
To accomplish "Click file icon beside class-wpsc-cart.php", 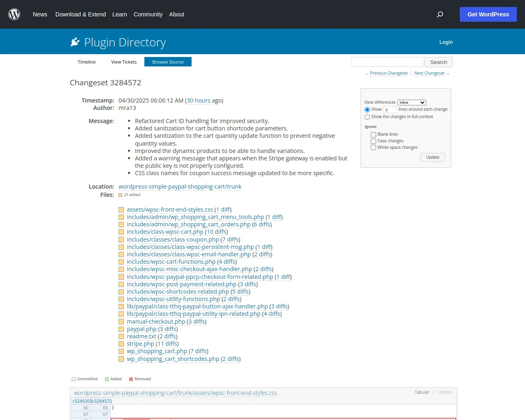I will 121,232.
